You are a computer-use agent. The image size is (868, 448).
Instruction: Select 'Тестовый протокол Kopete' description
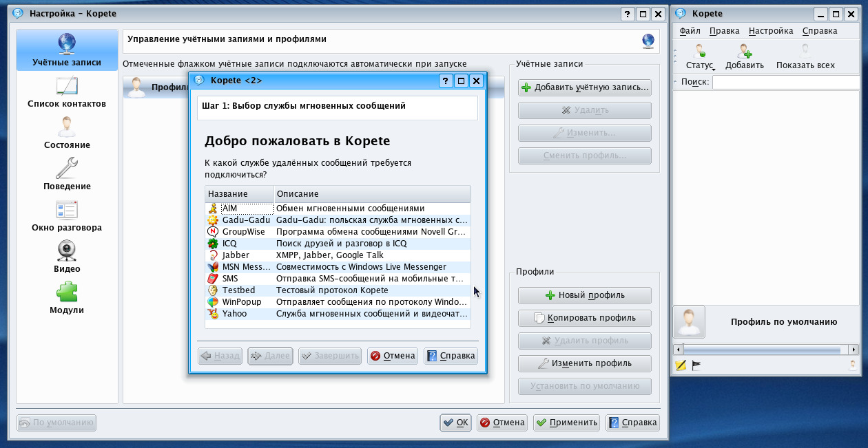point(332,290)
